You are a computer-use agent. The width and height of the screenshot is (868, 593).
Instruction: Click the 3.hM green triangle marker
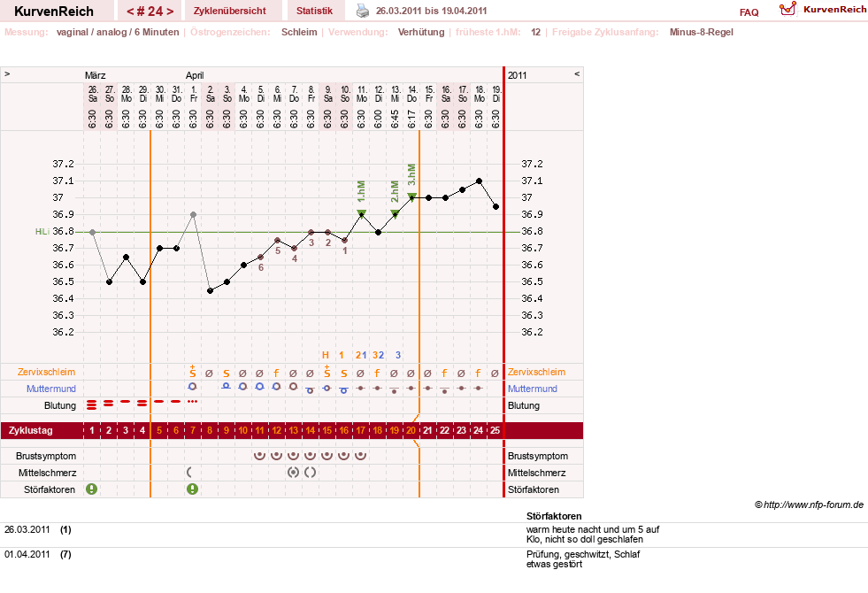pos(411,196)
